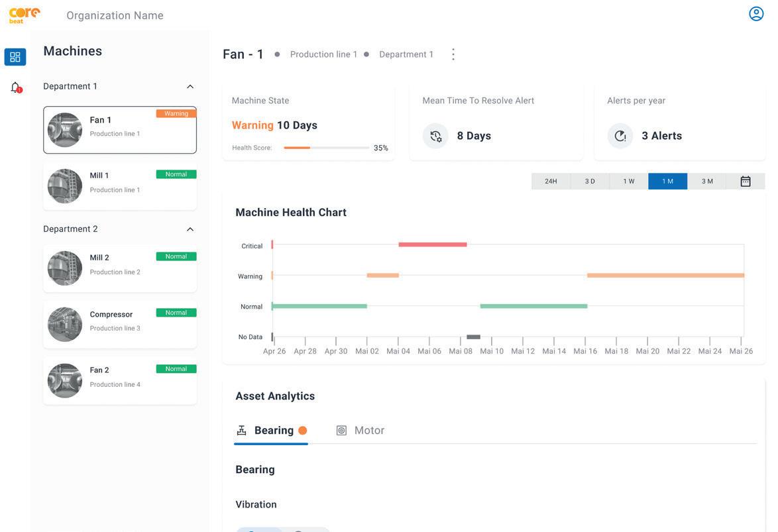778x532 pixels.
Task: Open the Compressor machine card
Action: (x=120, y=325)
